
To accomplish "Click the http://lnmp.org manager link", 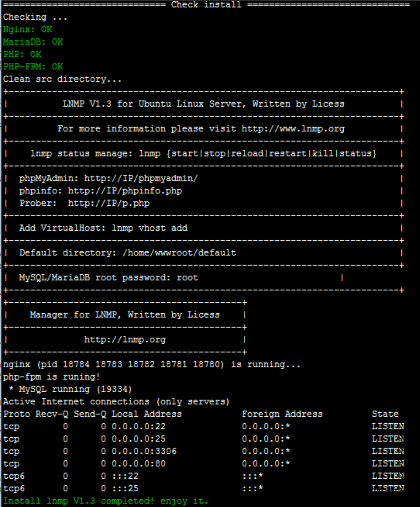I will click(x=125, y=340).
